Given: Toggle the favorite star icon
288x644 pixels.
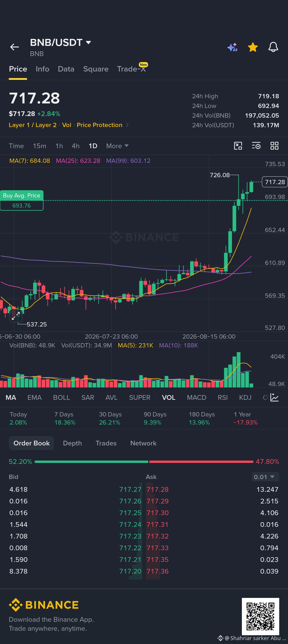Looking at the screenshot, I should [x=253, y=47].
